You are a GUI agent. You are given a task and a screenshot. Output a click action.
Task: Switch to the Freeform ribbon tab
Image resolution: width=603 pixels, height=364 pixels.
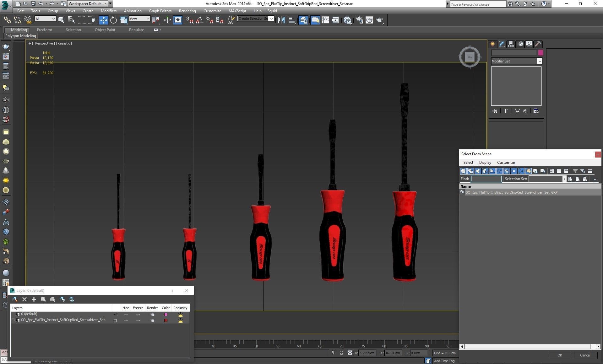(x=44, y=30)
